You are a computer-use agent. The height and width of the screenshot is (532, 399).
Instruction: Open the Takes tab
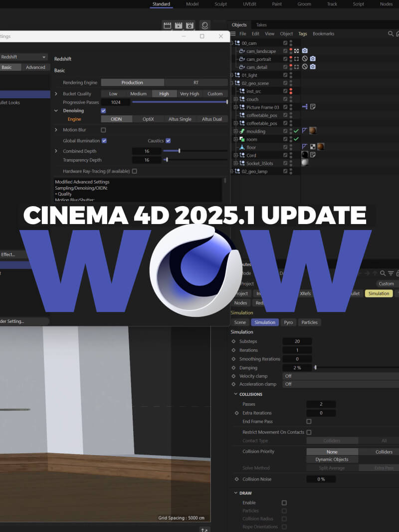261,25
